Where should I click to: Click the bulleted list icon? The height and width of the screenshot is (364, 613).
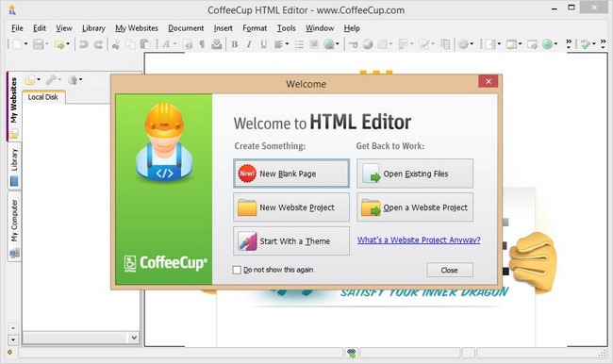tap(300, 44)
